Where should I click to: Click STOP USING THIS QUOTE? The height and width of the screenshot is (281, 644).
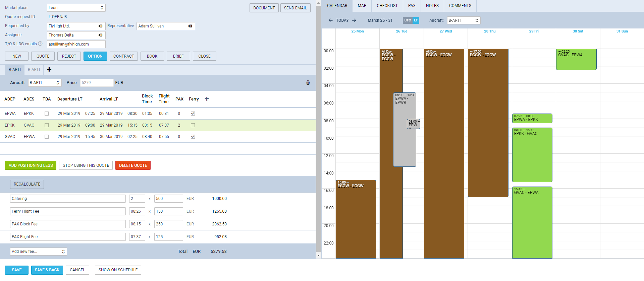[x=86, y=165]
